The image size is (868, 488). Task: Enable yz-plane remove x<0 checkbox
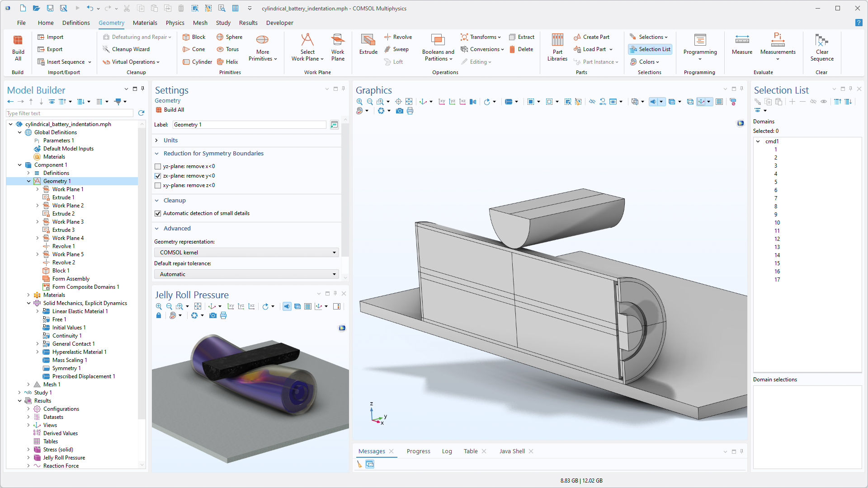pos(158,167)
